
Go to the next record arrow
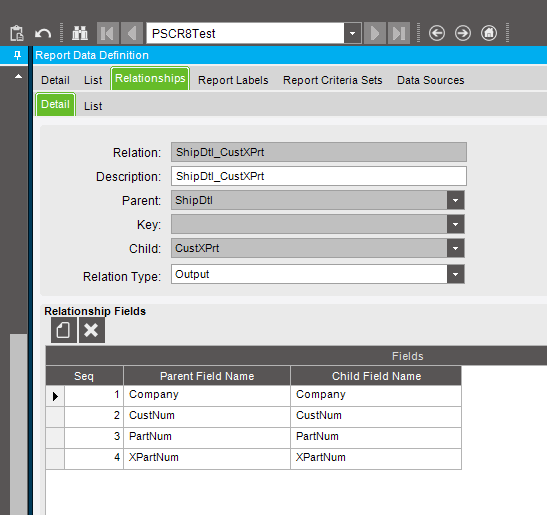coord(375,33)
